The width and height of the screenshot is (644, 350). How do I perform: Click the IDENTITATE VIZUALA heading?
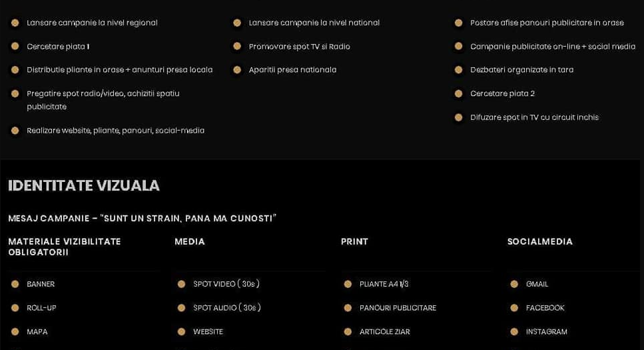[x=84, y=186]
